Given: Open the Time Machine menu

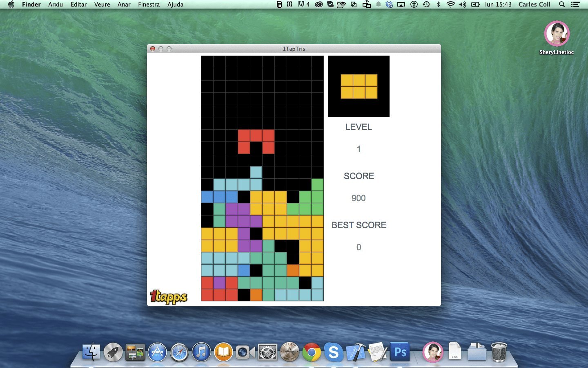Looking at the screenshot, I should coord(426,4).
